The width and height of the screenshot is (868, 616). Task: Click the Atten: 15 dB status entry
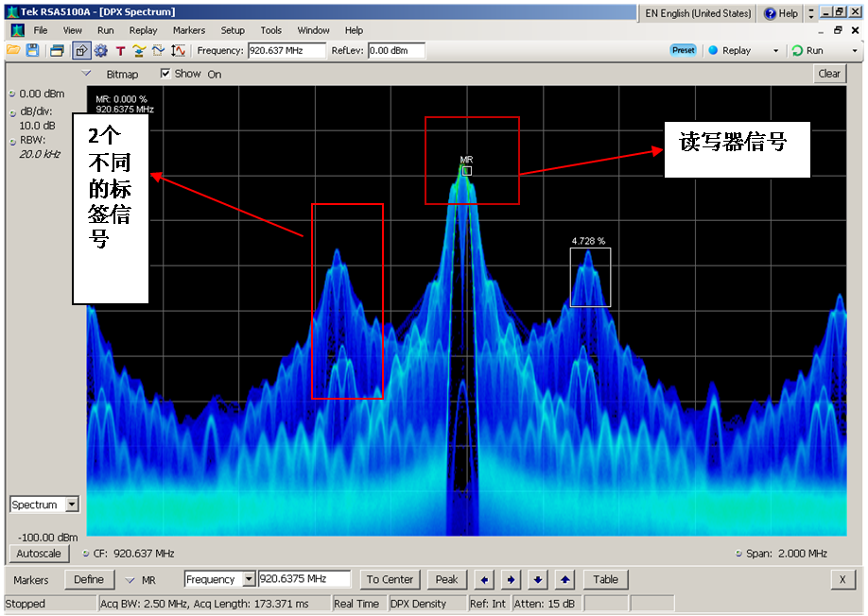[545, 604]
